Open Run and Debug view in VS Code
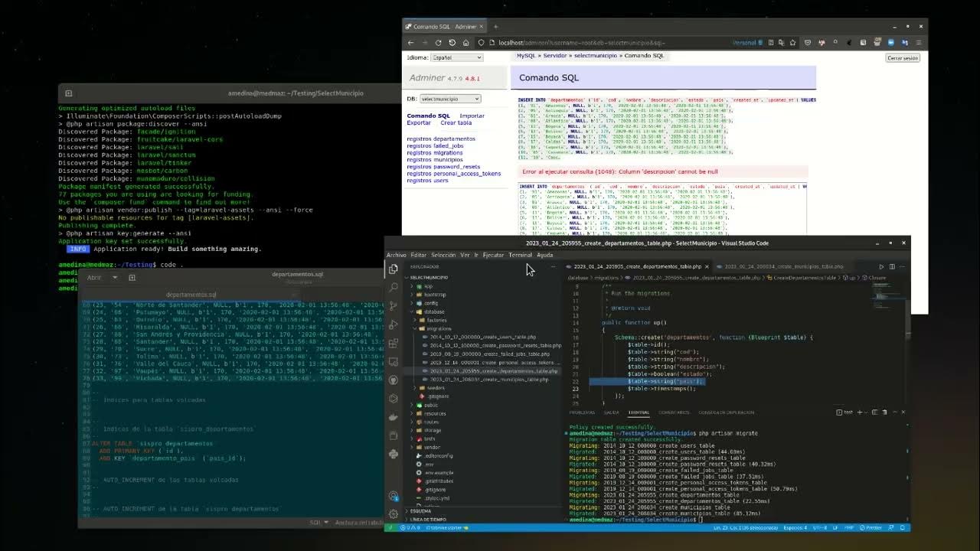The height and width of the screenshot is (551, 980). point(393,324)
